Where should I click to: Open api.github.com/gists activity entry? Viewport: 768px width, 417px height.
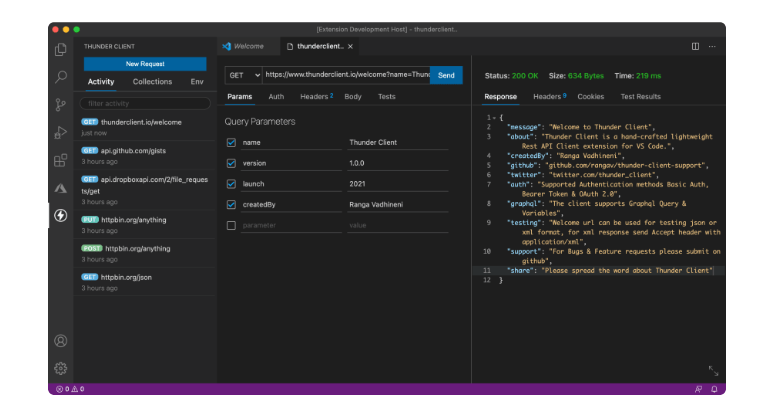click(x=145, y=156)
